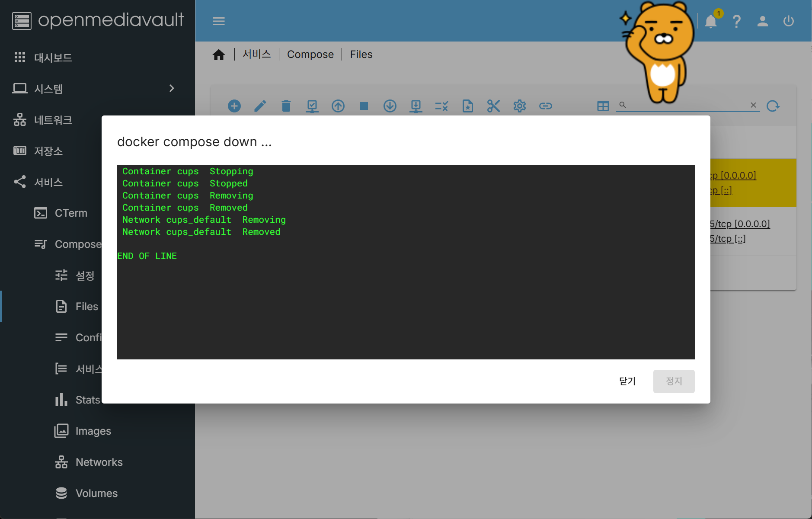Viewport: 812px width, 519px height.
Task: Click the Files breadcrumb item
Action: (x=361, y=54)
